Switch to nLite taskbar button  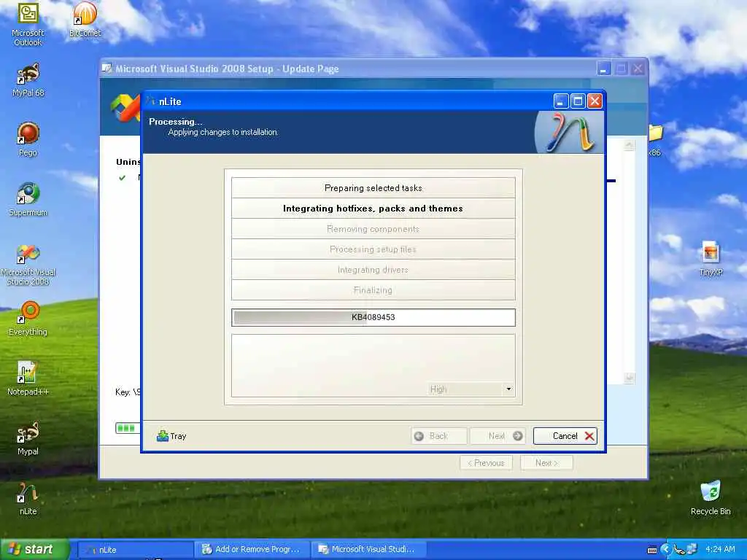pos(135,550)
